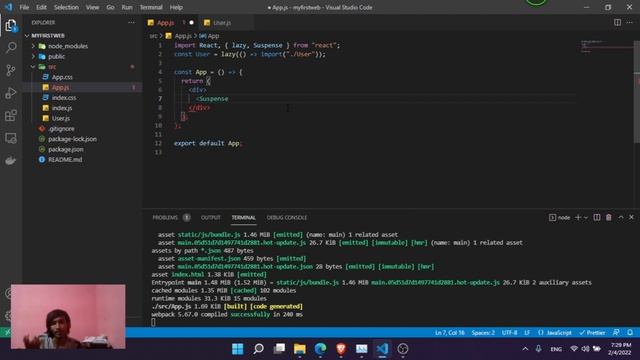Split the terminal panel
This screenshot has width=640, height=360.
[x=597, y=218]
